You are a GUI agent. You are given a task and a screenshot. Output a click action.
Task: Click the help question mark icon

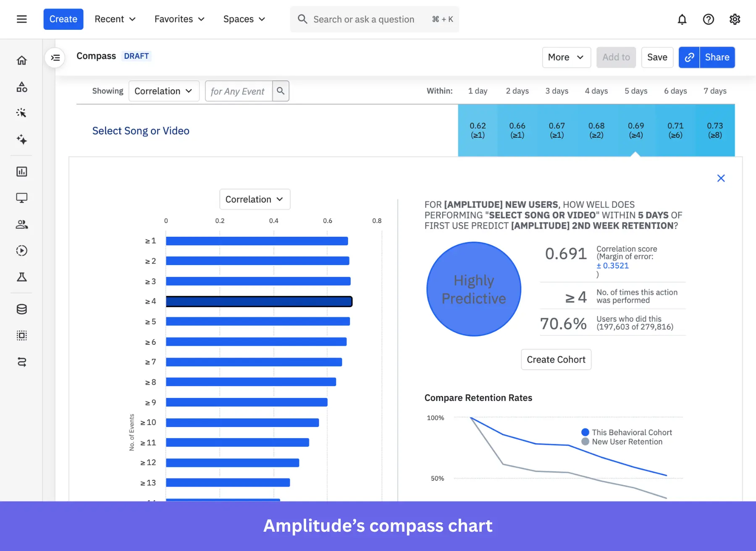[x=708, y=19]
